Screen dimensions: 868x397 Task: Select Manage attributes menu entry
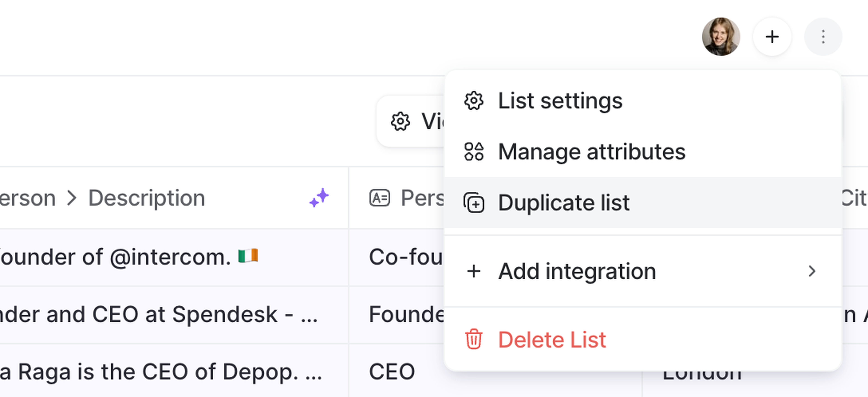pos(592,152)
